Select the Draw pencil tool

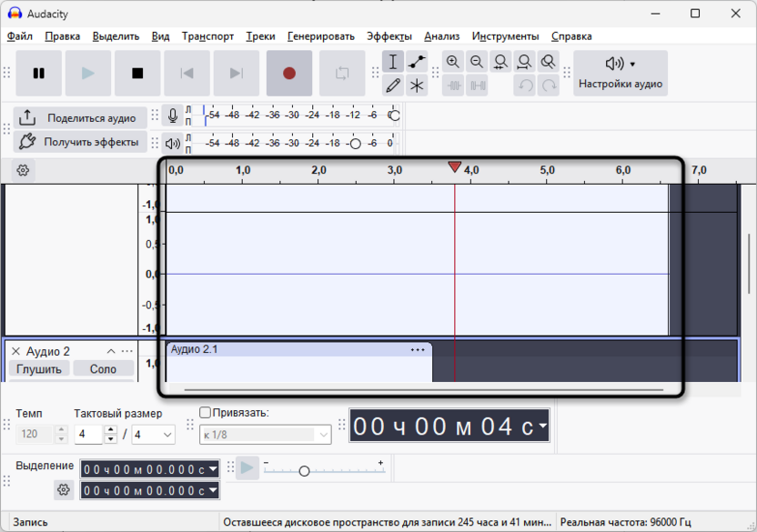coord(393,85)
